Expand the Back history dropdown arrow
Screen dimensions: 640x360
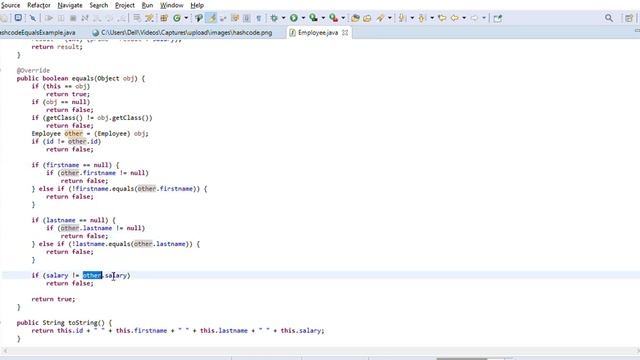[x=464, y=18]
